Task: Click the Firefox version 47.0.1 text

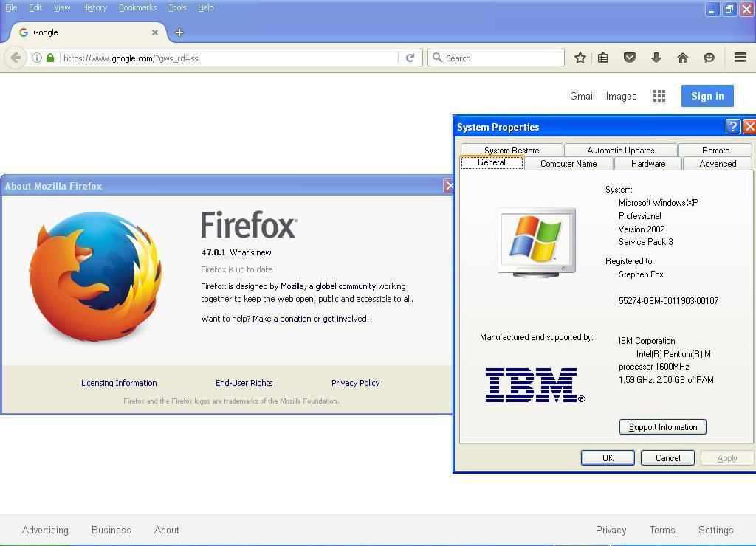Action: pyautogui.click(x=213, y=252)
